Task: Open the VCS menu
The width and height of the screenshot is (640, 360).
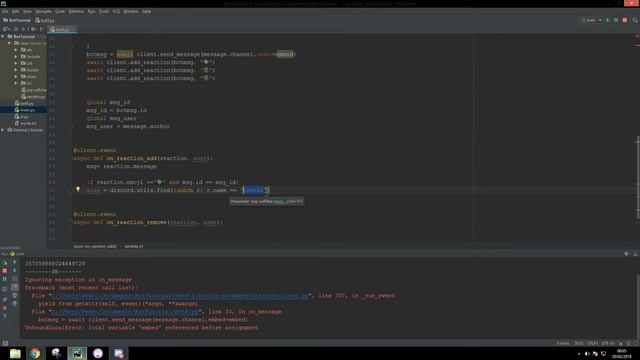Action: (116, 11)
